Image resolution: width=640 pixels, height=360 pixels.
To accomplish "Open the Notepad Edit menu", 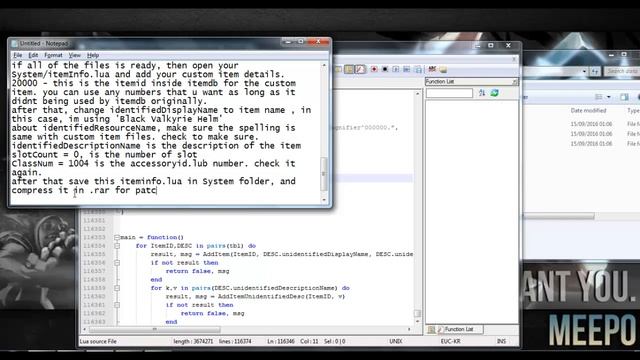I will (x=33, y=55).
